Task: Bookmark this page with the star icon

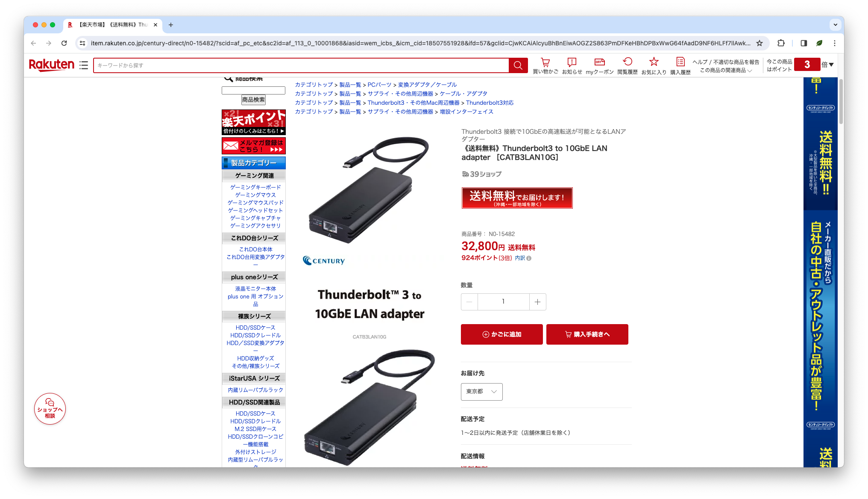Action: [x=759, y=43]
